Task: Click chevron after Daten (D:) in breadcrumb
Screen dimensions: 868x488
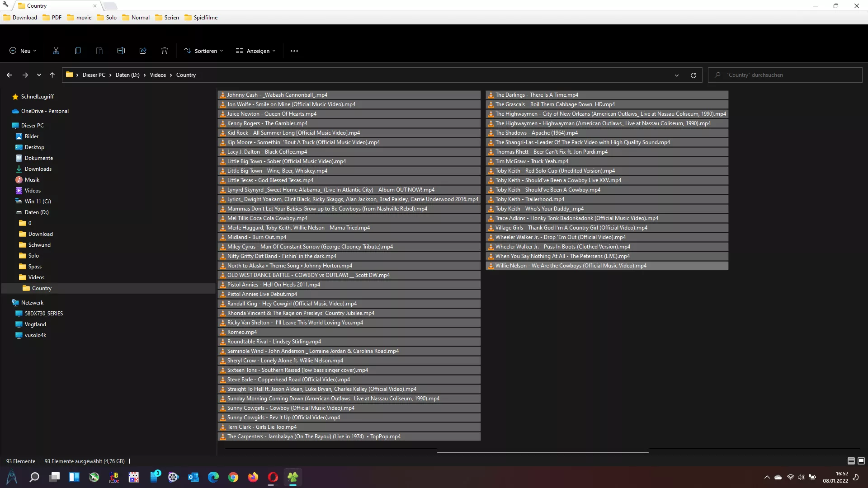Action: pyautogui.click(x=145, y=75)
